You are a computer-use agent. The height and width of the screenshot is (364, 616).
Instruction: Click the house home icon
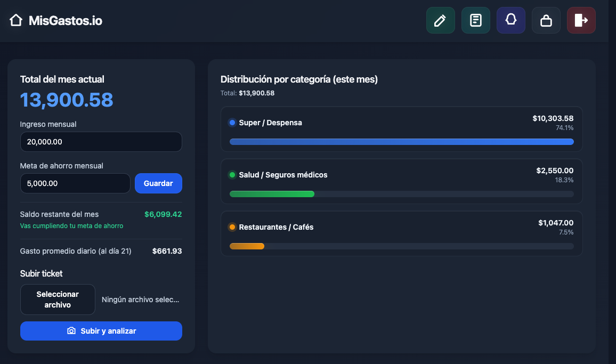point(16,21)
